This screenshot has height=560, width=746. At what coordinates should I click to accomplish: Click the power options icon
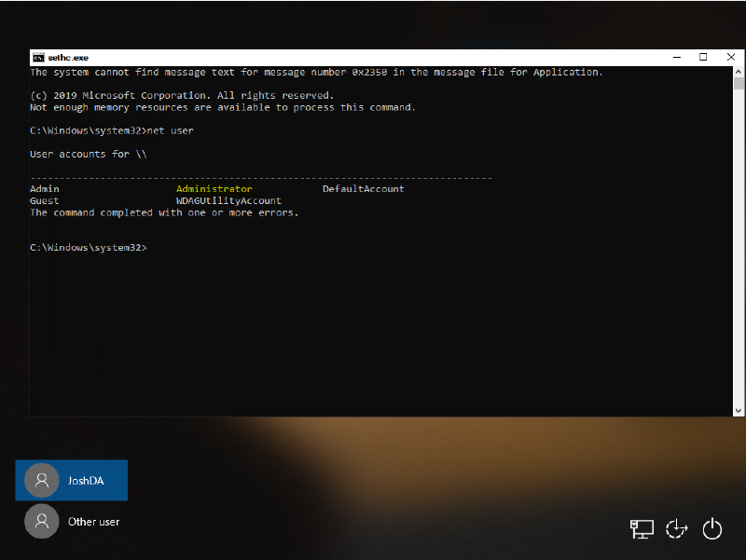pos(712,529)
